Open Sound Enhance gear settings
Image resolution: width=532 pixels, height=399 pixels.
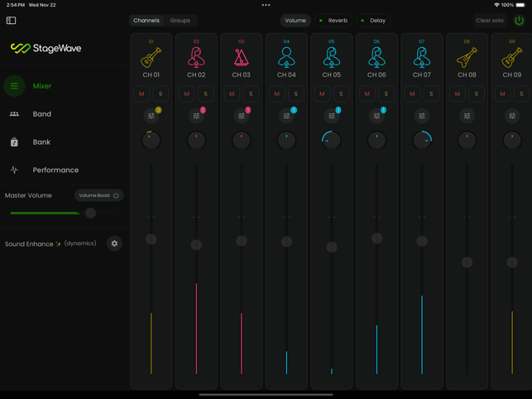tap(114, 243)
